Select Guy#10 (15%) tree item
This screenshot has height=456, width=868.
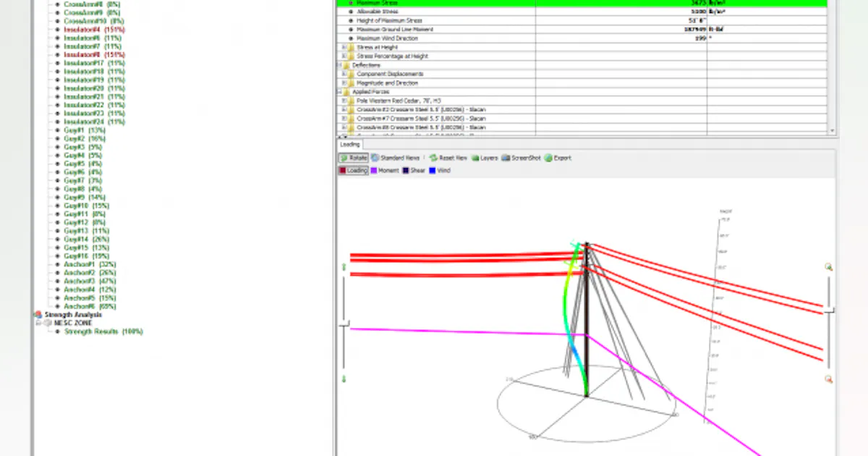(86, 206)
